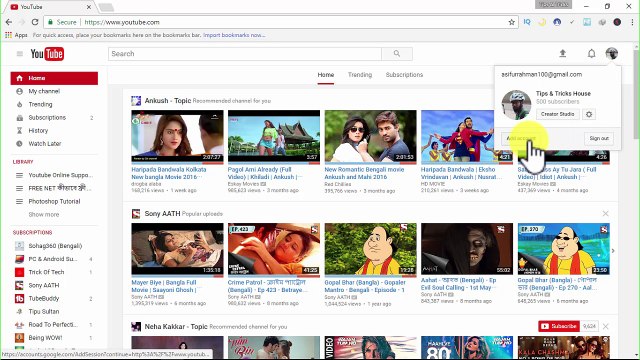Play Pagol Ami Already video thumbnail
The image size is (640, 360).
(x=274, y=136)
